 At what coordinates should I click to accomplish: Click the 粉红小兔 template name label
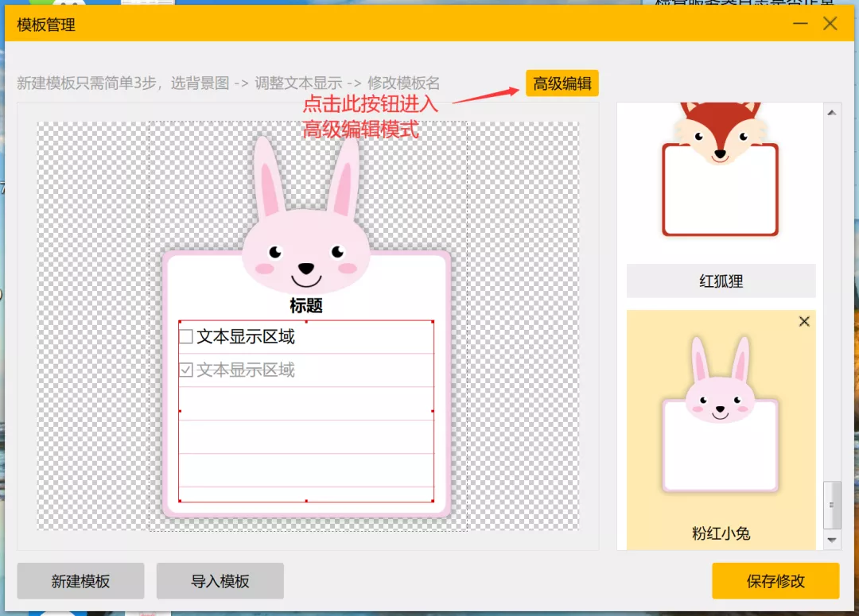(721, 533)
